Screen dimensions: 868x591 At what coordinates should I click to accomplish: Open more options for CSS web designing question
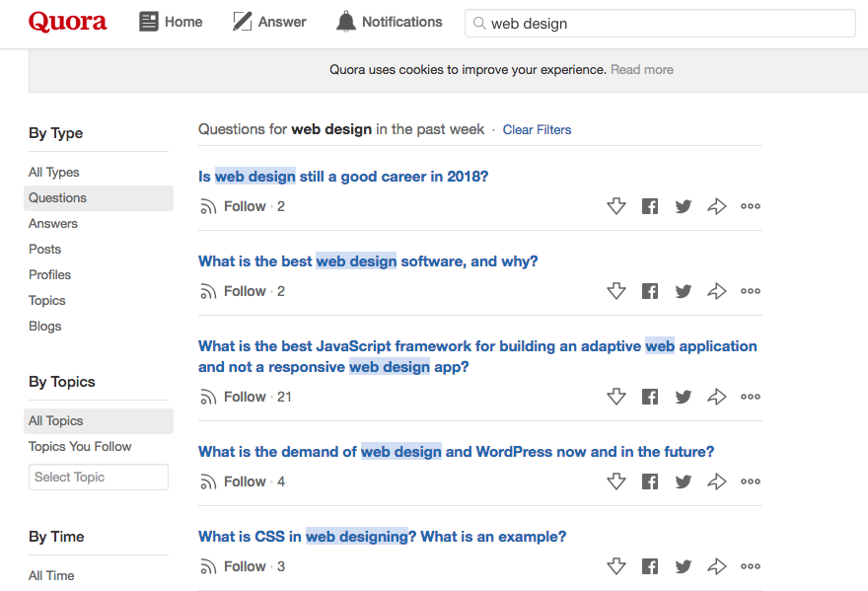tap(751, 566)
